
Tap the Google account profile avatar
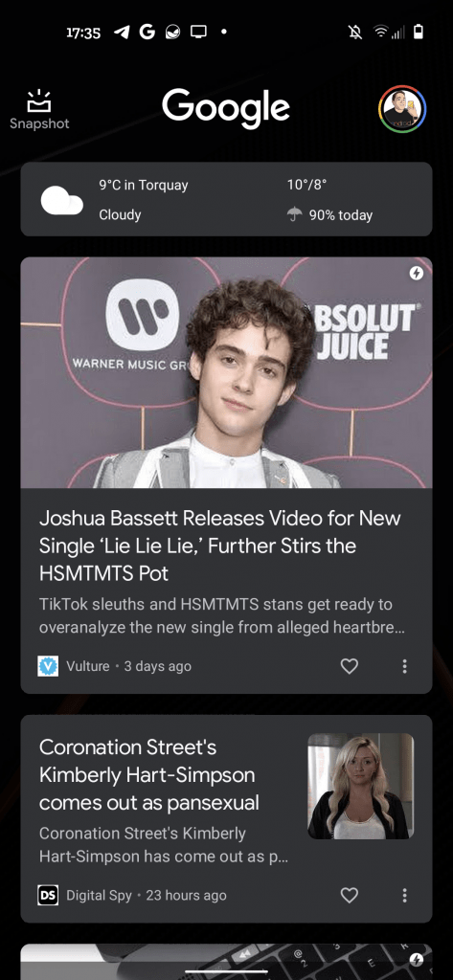(403, 109)
